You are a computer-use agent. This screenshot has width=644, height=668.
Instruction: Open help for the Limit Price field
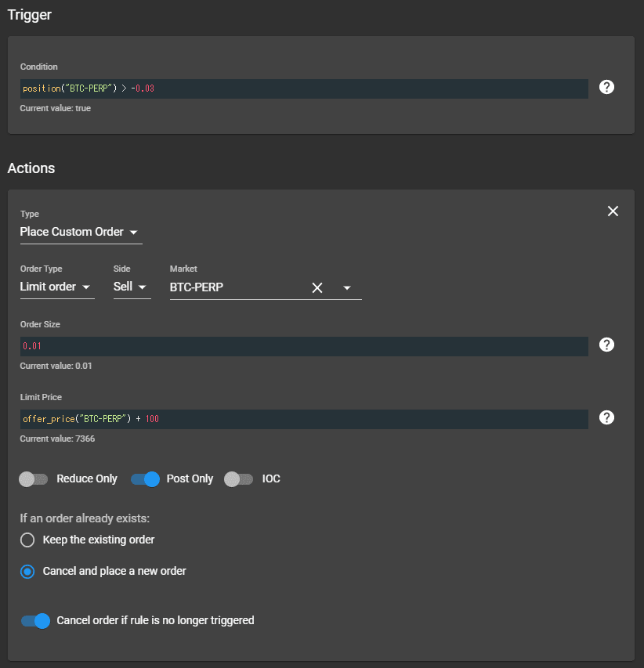(x=606, y=417)
